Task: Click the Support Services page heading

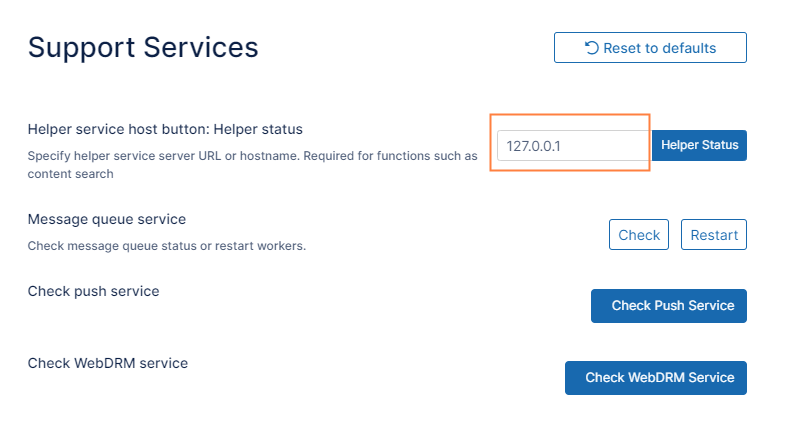Action: coord(143,47)
